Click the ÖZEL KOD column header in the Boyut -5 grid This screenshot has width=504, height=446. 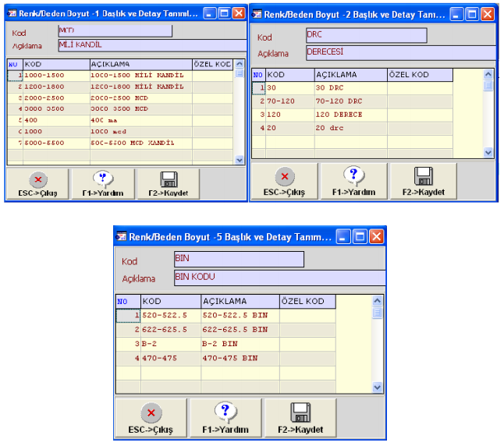[x=307, y=301]
